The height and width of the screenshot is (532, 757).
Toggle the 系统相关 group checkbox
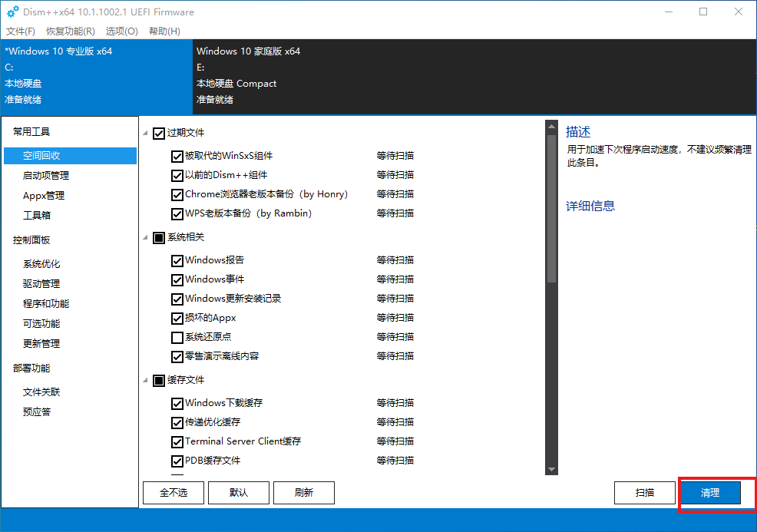[159, 237]
